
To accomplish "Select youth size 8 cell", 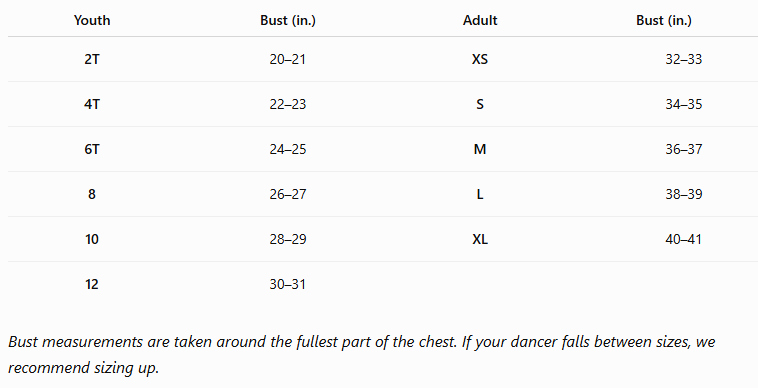I will (x=92, y=194).
